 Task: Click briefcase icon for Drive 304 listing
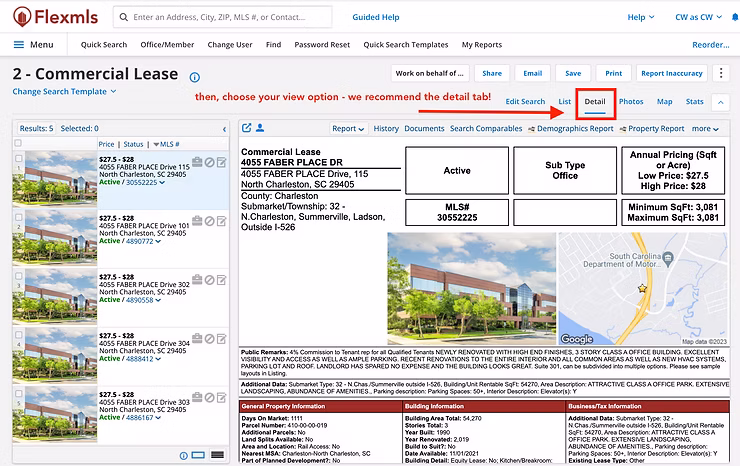tap(197, 339)
